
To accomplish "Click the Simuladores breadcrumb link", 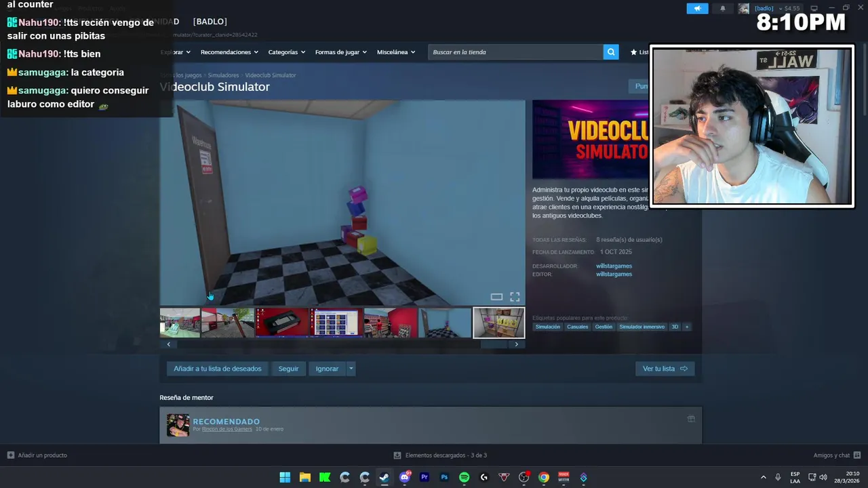I will pyautogui.click(x=223, y=75).
